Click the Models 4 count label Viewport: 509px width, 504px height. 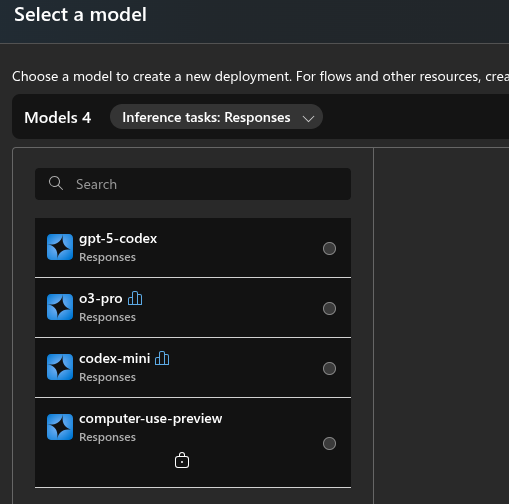(58, 118)
